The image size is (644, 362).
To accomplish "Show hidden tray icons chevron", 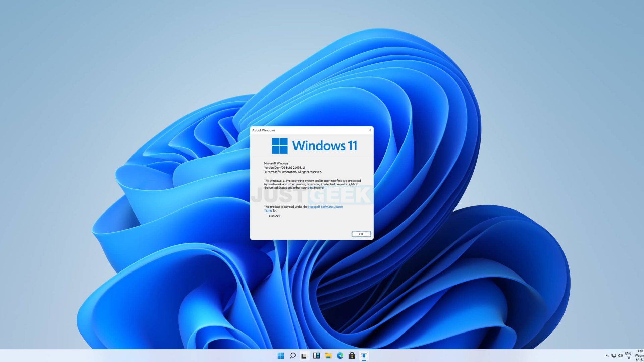I will click(607, 356).
